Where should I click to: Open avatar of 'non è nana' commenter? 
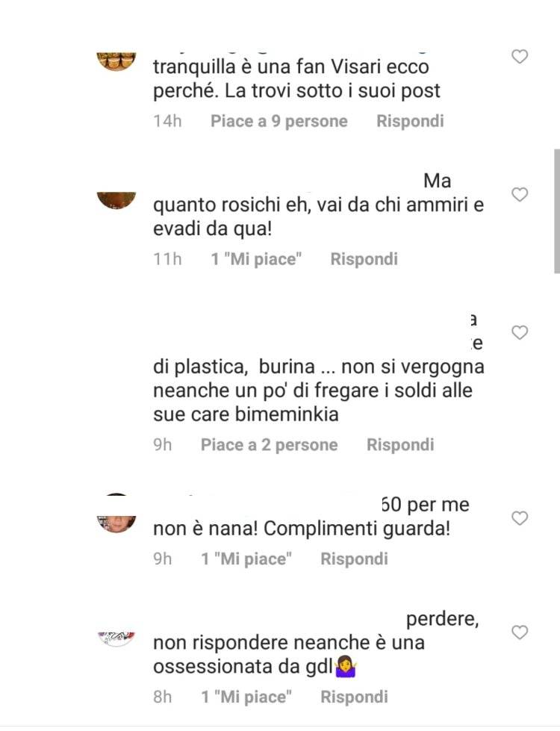pyautogui.click(x=116, y=523)
